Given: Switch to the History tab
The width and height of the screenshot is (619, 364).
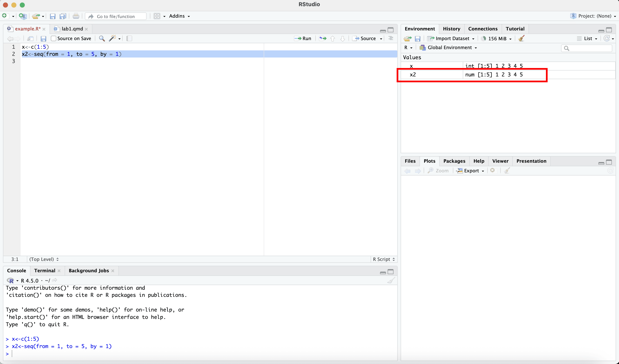Looking at the screenshot, I should point(451,29).
